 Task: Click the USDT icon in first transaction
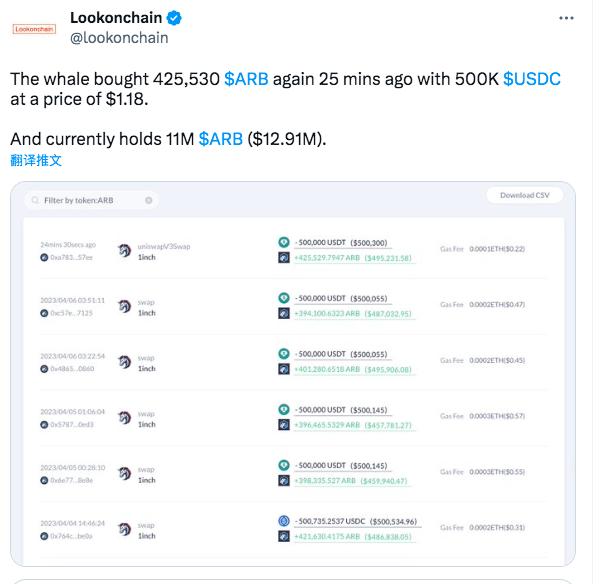point(284,242)
